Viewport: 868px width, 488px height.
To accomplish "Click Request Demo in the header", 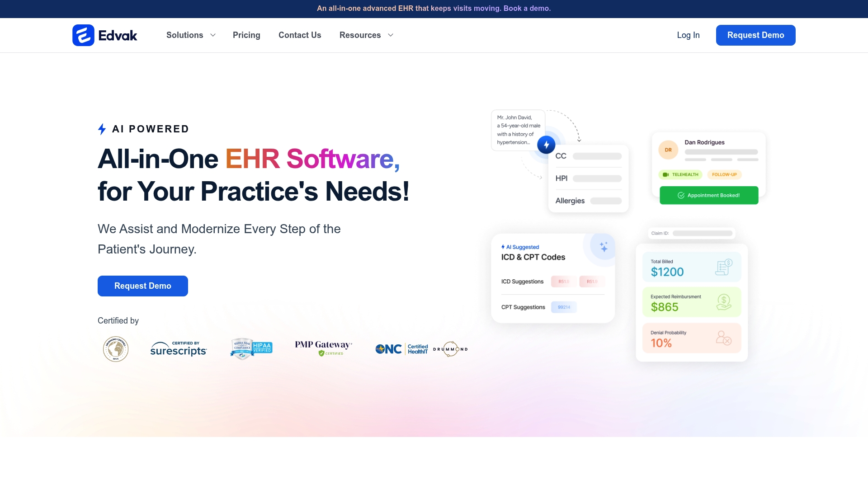I will coord(755,35).
